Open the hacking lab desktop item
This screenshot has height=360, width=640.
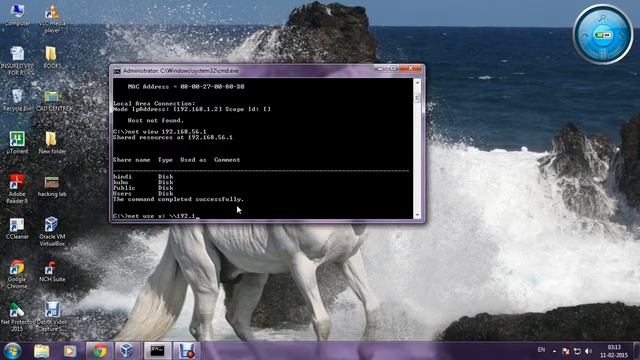(52, 187)
